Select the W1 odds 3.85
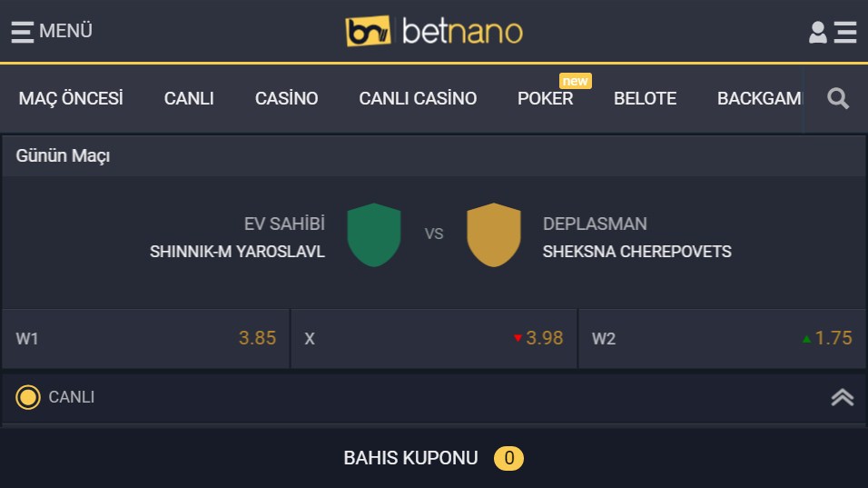Screen dimensions: 868x488 (145, 339)
